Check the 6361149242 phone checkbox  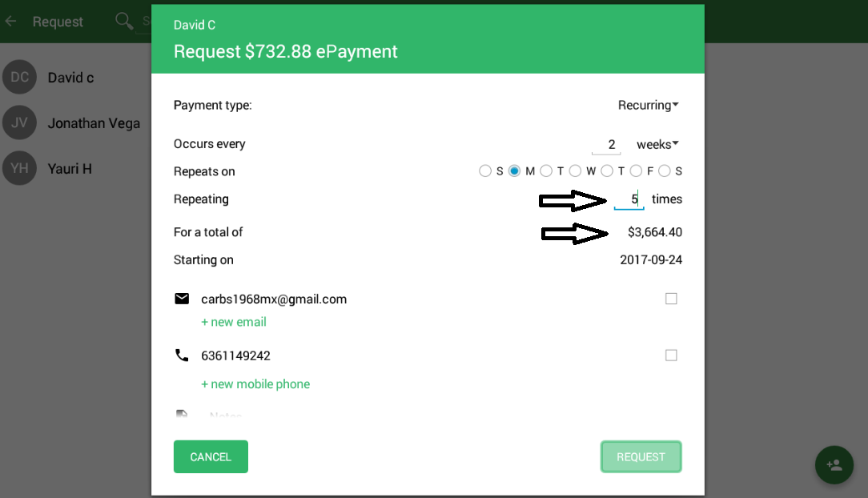(671, 355)
